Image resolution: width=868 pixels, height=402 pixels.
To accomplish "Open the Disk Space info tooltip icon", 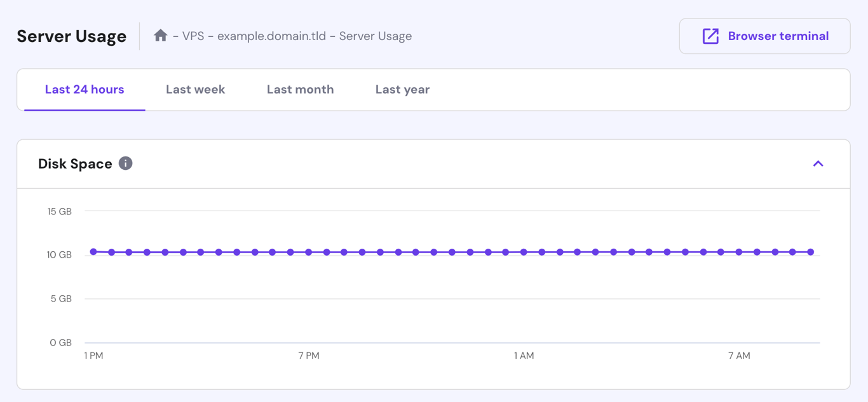I will point(125,163).
